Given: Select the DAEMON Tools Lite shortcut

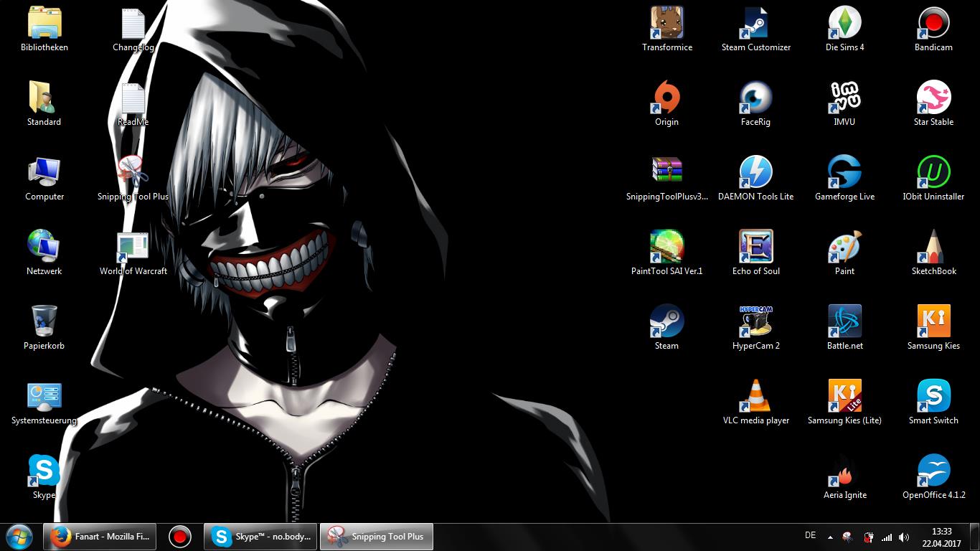Looking at the screenshot, I should point(756,179).
